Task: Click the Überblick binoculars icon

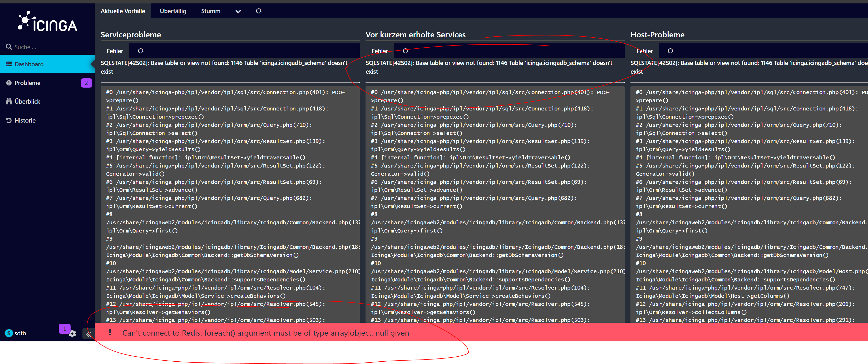Action: coord(9,101)
